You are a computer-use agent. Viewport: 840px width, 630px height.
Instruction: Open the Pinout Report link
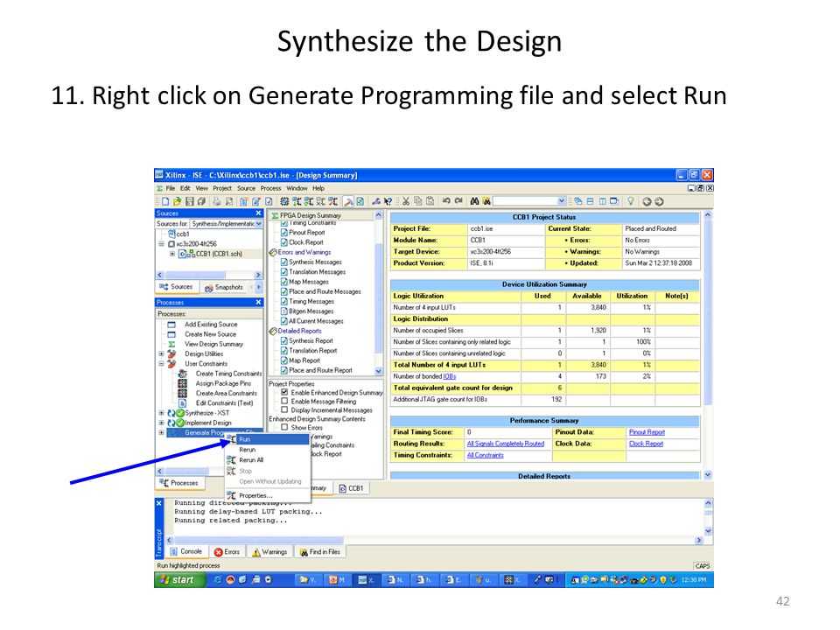pyautogui.click(x=647, y=432)
